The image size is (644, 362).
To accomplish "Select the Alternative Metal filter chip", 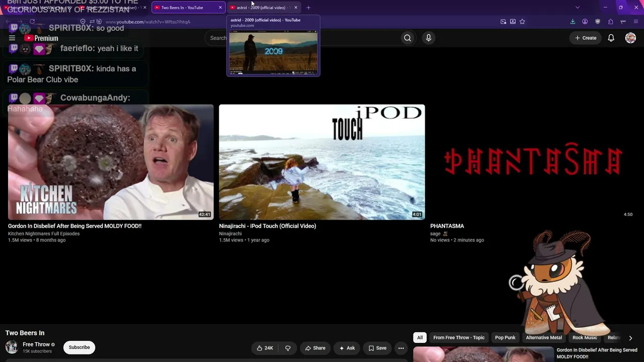I will pos(544,338).
